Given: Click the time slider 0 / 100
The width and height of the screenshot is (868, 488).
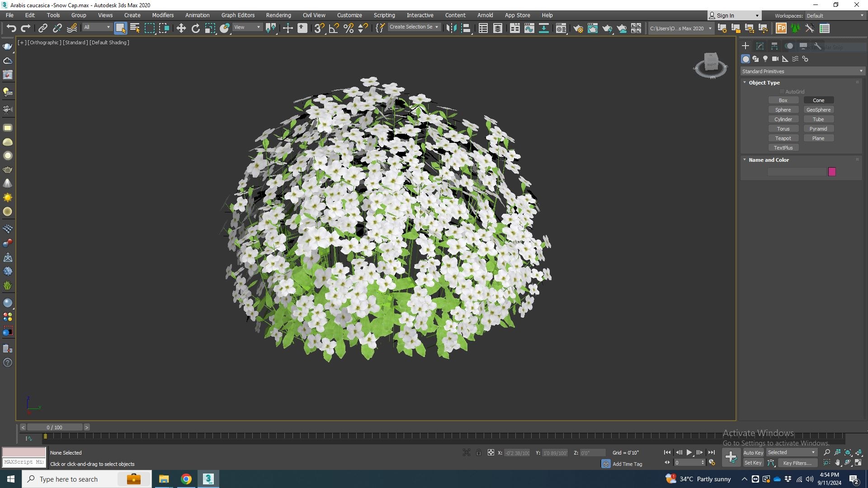Looking at the screenshot, I should pyautogui.click(x=55, y=427).
